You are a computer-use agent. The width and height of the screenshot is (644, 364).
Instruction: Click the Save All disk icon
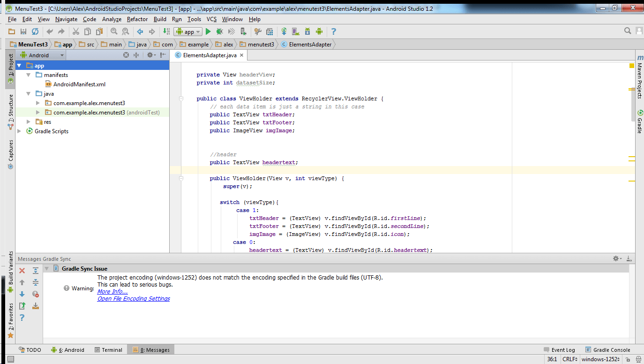click(x=22, y=31)
